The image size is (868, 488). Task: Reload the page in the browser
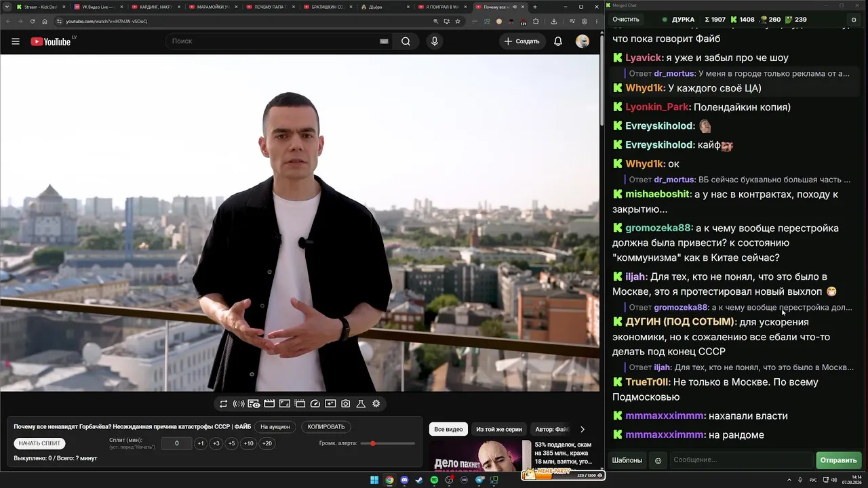(32, 21)
